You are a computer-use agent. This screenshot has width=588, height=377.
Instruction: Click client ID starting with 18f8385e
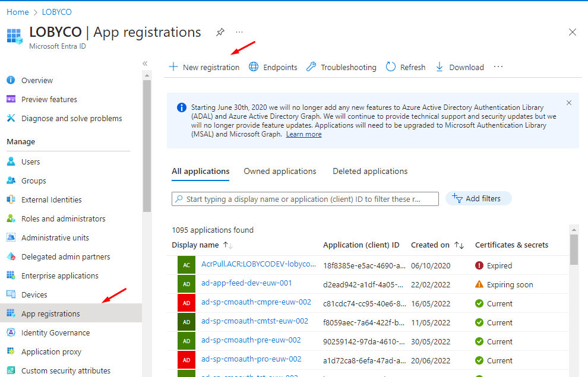tap(365, 266)
